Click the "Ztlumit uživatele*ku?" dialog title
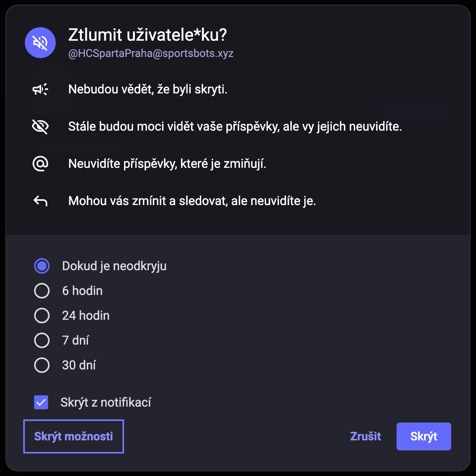476x476 pixels. click(x=147, y=35)
